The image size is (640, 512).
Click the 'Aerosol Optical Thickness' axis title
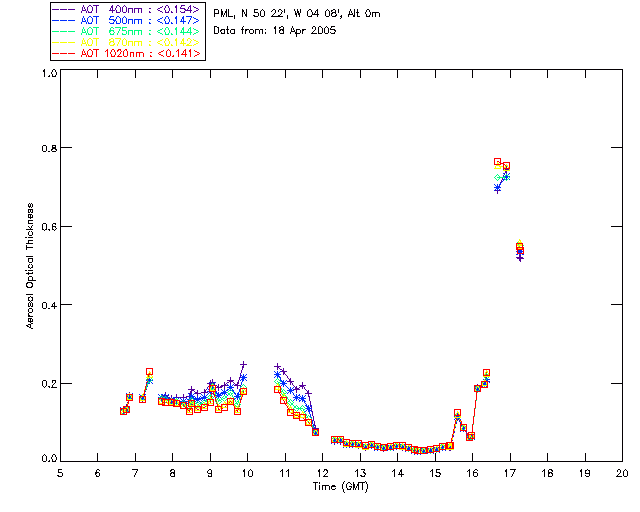tap(30, 266)
